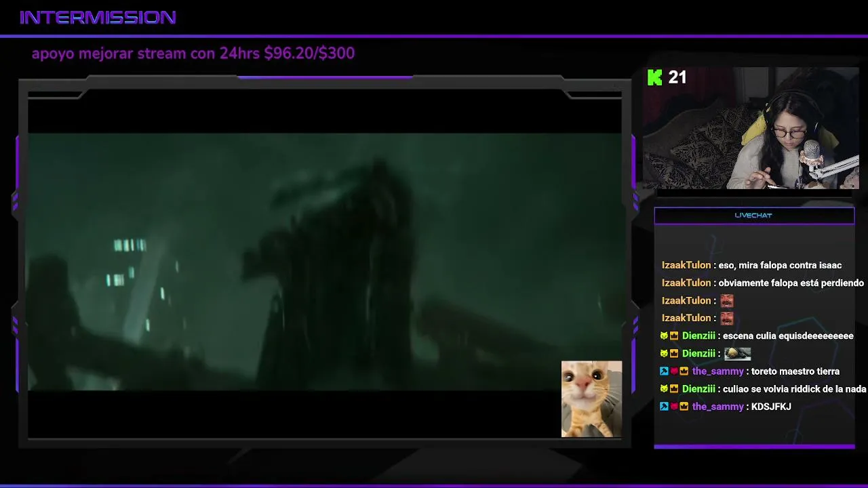Click IzaakTulon's name beside "eso, mira falopa contra isaac"

tap(686, 266)
